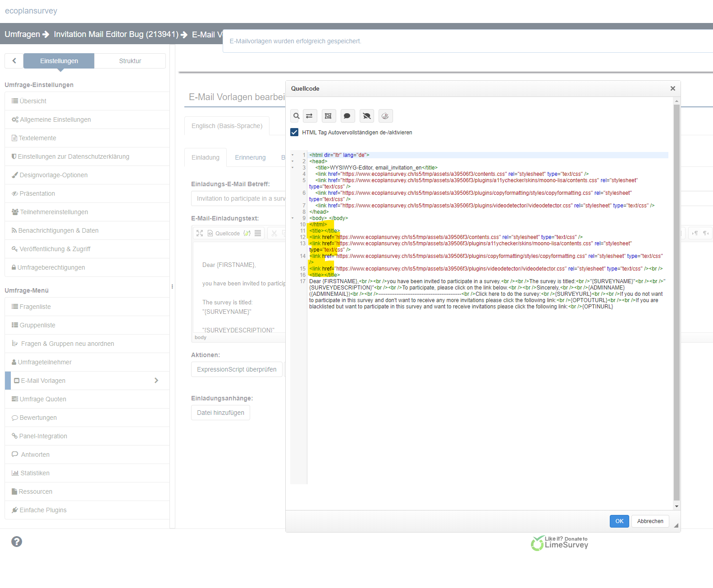
Task: Click Abbrechen to cancel the dialog
Action: [650, 521]
